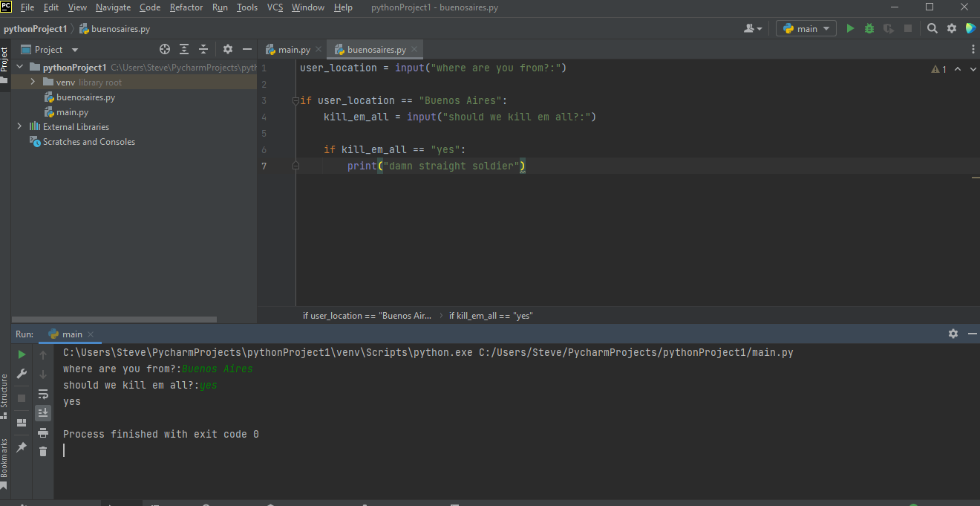Select Scratches and Consoles

tap(89, 142)
